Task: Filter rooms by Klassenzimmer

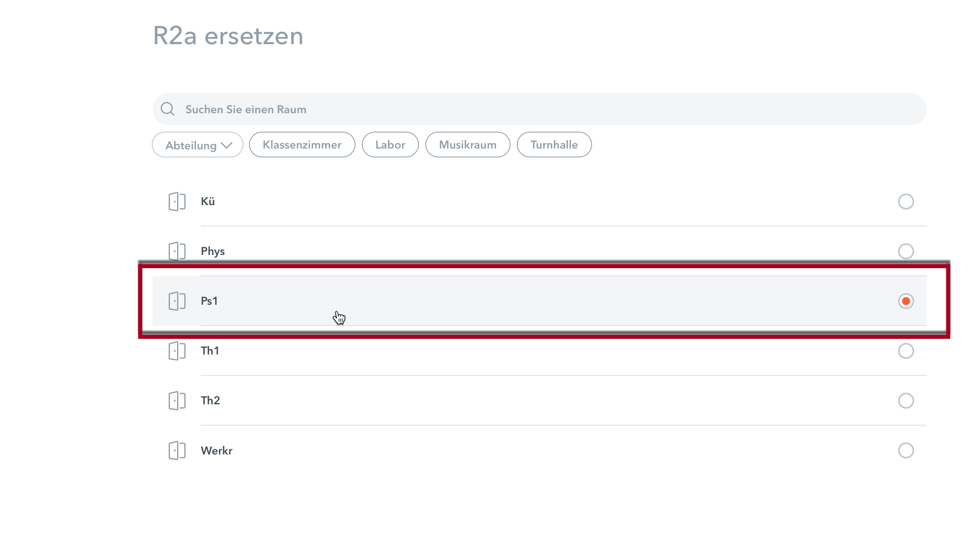Action: [302, 145]
